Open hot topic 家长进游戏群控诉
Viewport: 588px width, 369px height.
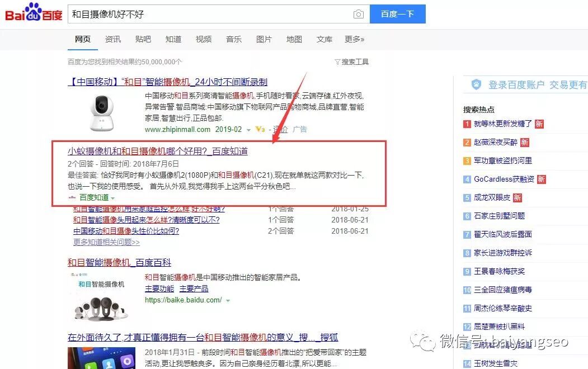pos(502,253)
